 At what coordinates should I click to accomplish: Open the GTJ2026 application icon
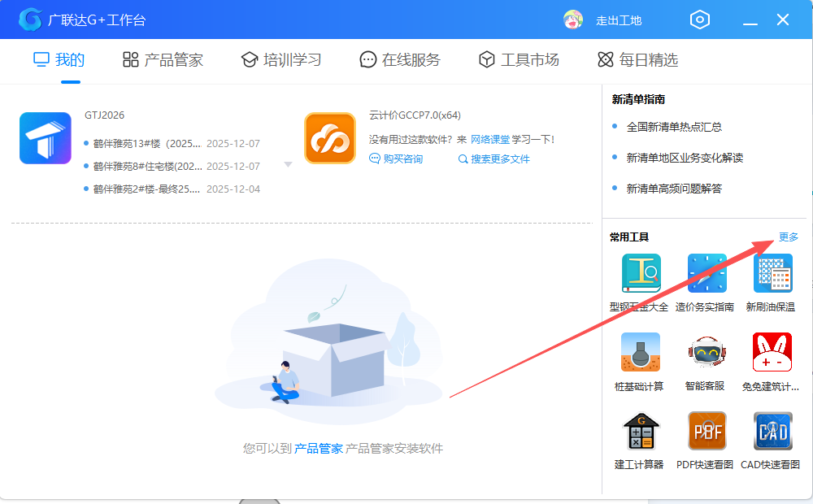45,137
